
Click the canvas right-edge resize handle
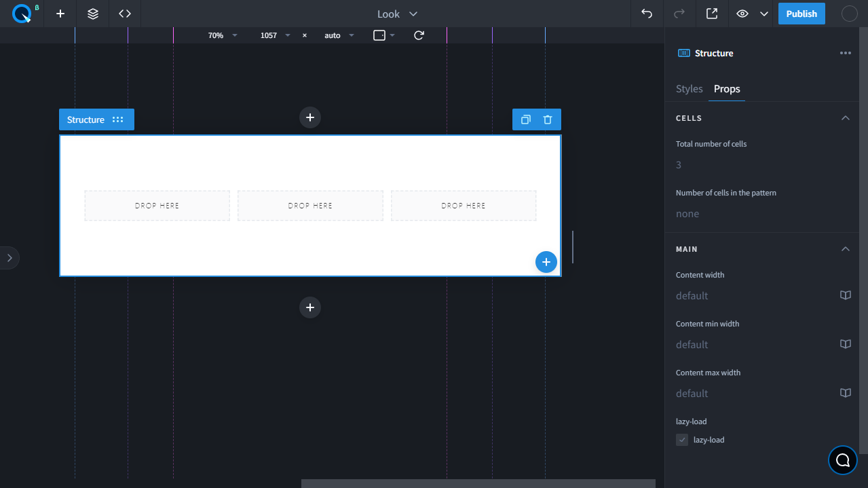click(x=573, y=247)
